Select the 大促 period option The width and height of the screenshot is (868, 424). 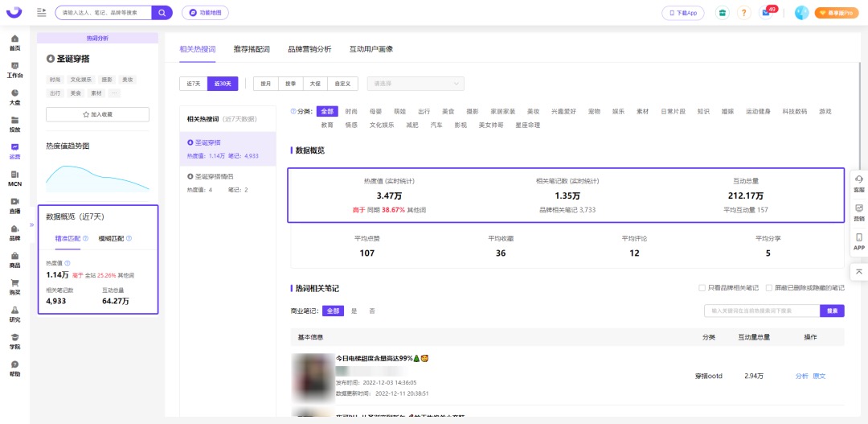pyautogui.click(x=315, y=84)
